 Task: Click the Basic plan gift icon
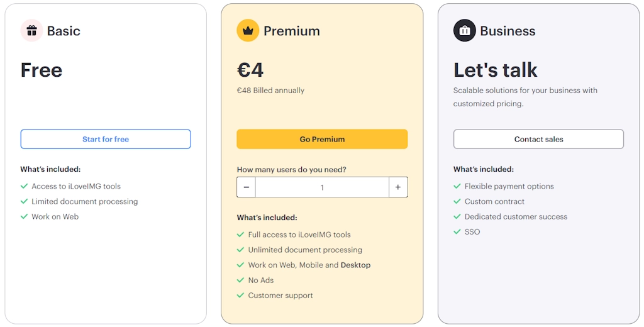coord(31,30)
